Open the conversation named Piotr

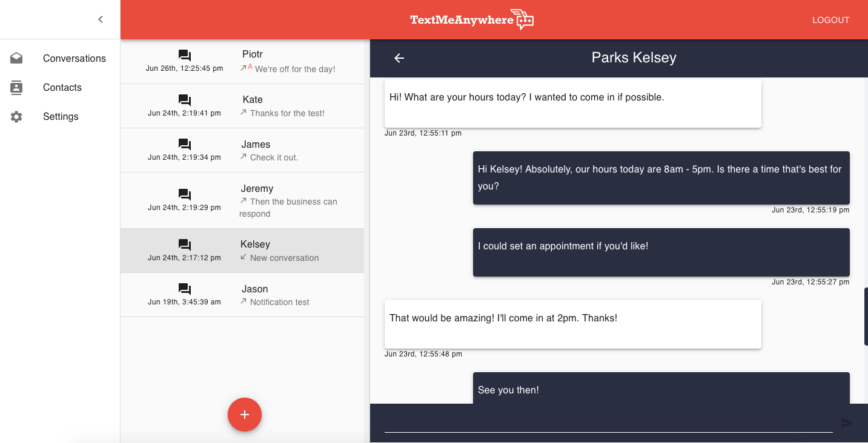click(252, 54)
